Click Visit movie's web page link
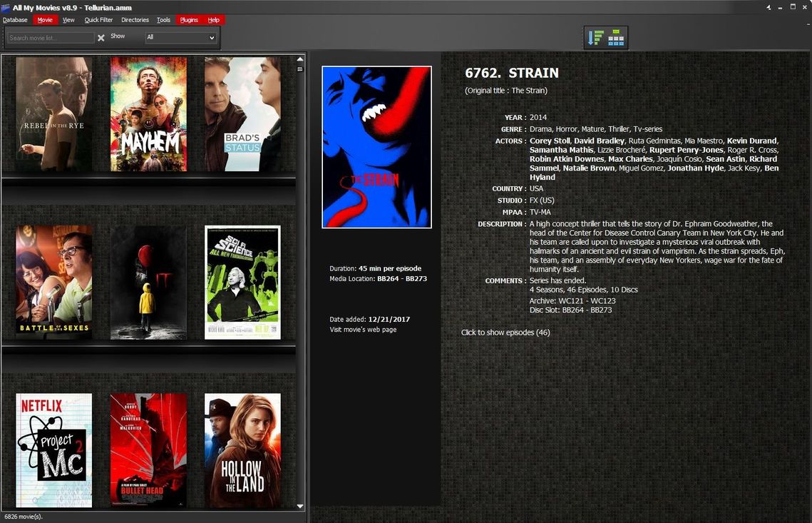Screen dimensions: 812x523 tap(363, 330)
